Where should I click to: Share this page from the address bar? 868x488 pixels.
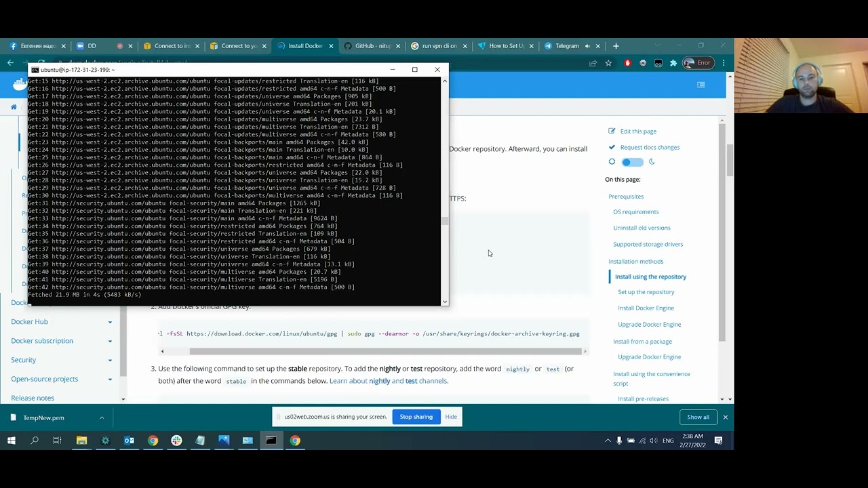click(593, 63)
